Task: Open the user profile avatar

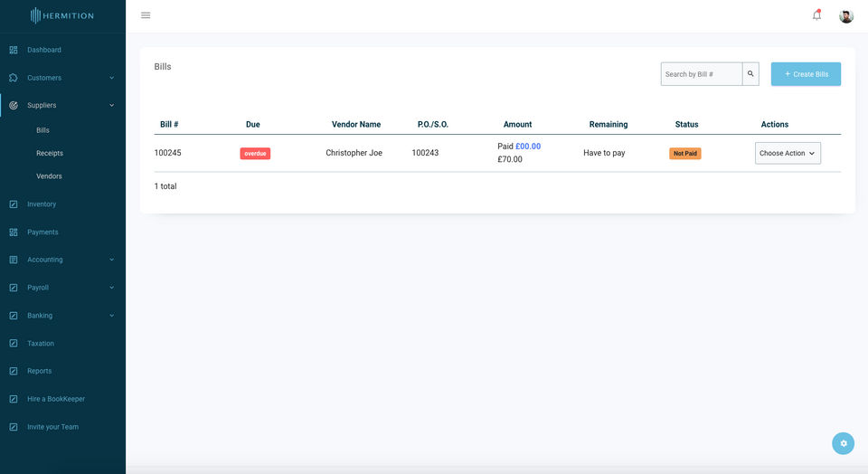Action: (846, 16)
